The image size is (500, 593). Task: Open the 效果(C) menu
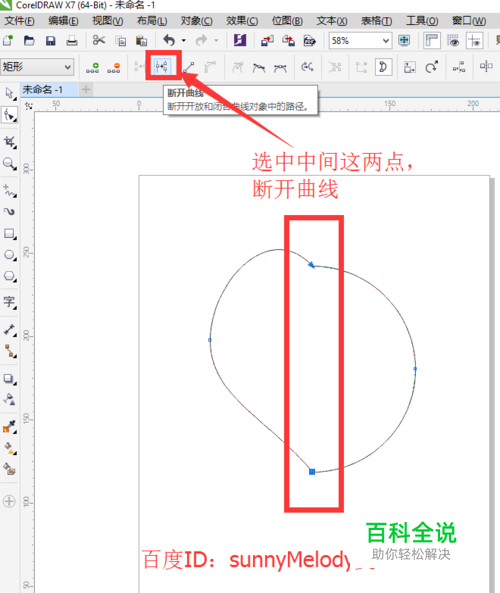pos(242,21)
